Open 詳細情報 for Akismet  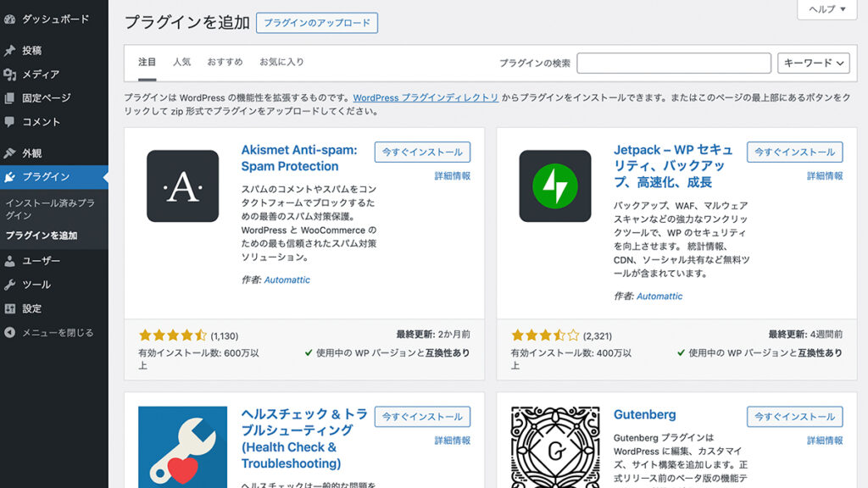[x=453, y=176]
